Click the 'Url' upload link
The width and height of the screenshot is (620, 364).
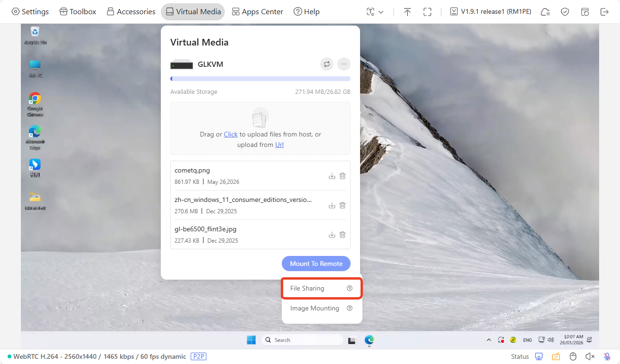point(279,145)
